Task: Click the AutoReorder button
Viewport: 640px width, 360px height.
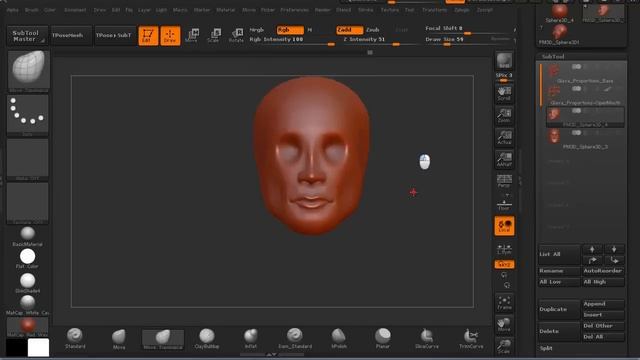Action: [x=603, y=271]
